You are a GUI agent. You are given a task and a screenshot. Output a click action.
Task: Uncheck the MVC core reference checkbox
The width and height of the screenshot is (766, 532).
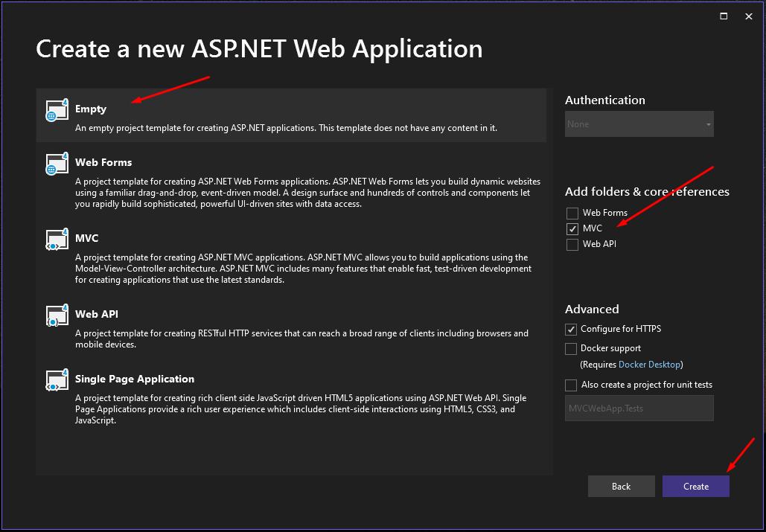(572, 228)
